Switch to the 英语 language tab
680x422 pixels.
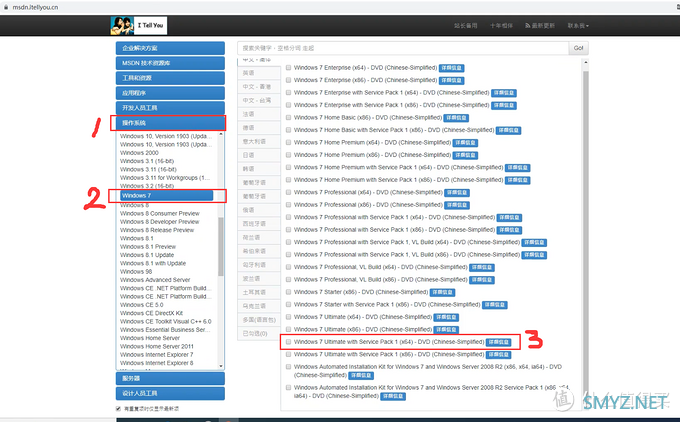259,73
